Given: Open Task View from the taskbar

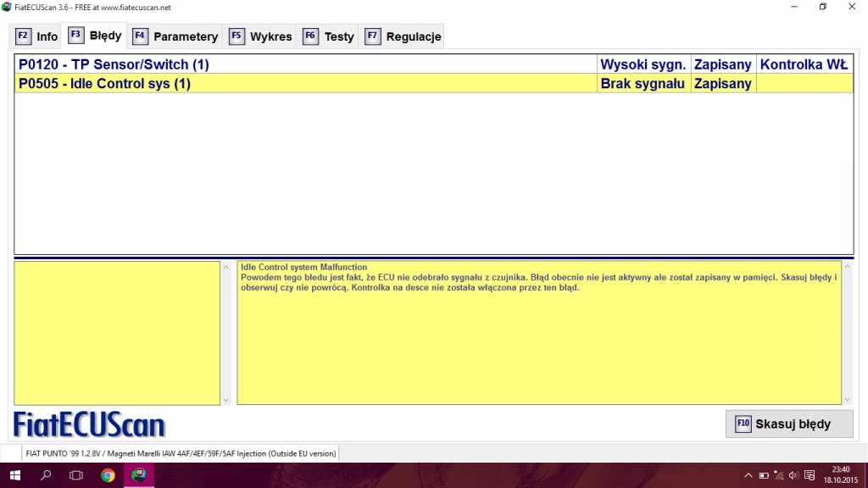Looking at the screenshot, I should [76, 475].
